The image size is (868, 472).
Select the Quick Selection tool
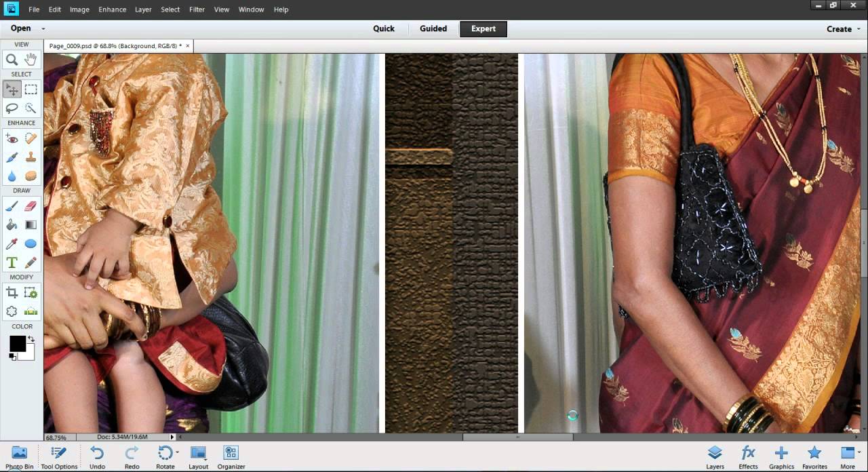[31, 108]
